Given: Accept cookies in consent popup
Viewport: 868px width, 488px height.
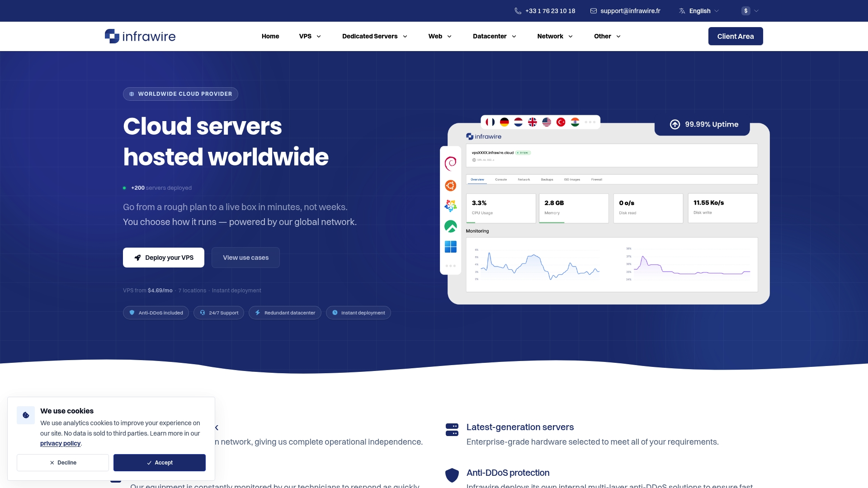Looking at the screenshot, I should click(160, 463).
